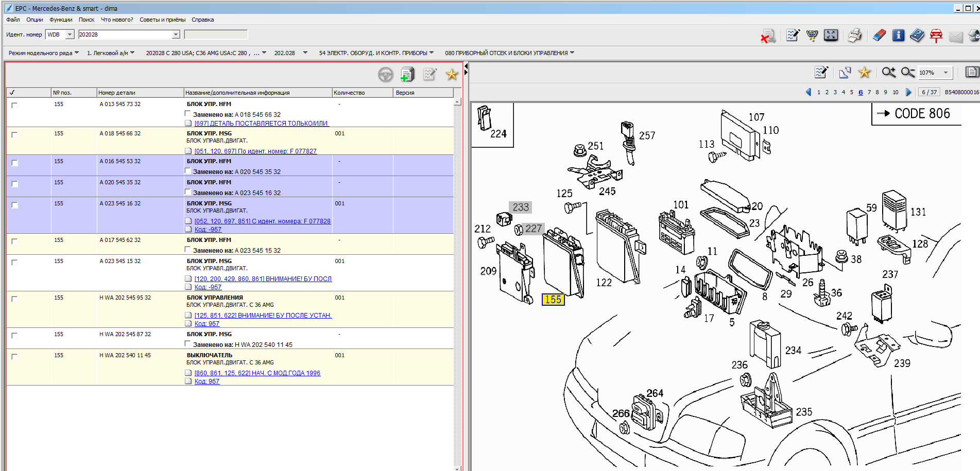This screenshot has height=471, width=980.
Task: Check the box for part A 020 545 35 32
Action: (x=14, y=184)
